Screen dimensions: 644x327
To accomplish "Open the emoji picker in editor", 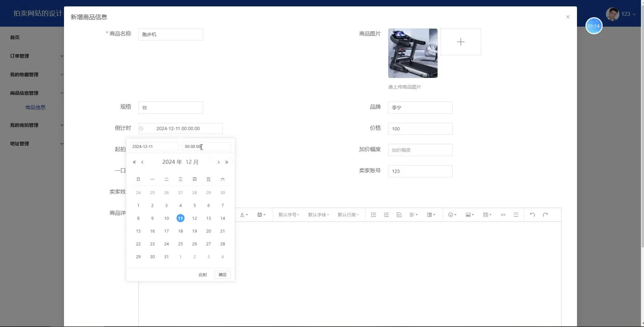I will (452, 215).
